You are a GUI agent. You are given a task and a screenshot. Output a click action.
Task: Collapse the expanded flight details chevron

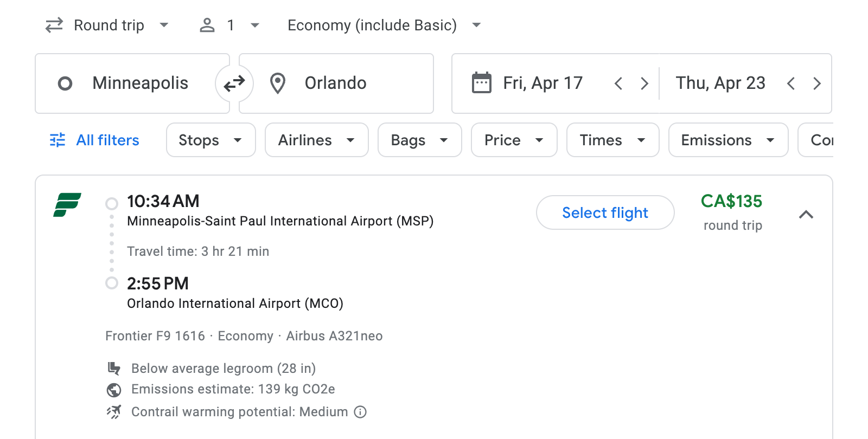pos(807,215)
